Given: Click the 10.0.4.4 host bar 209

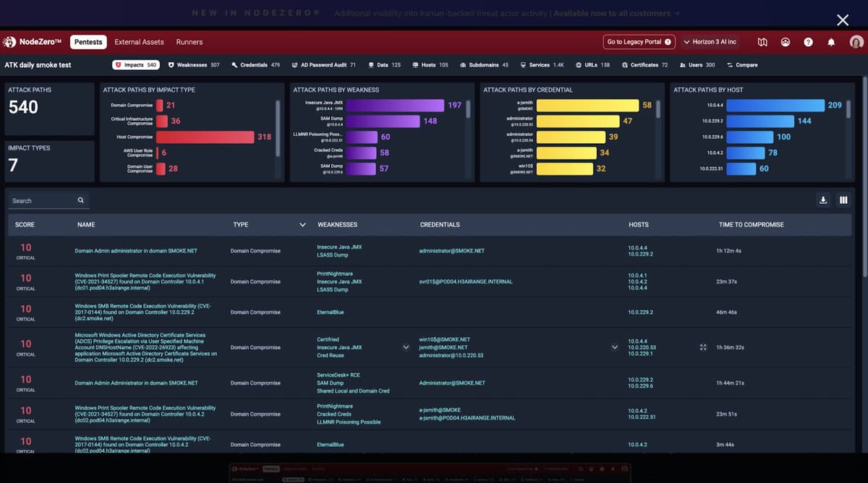Looking at the screenshot, I should pos(775,105).
